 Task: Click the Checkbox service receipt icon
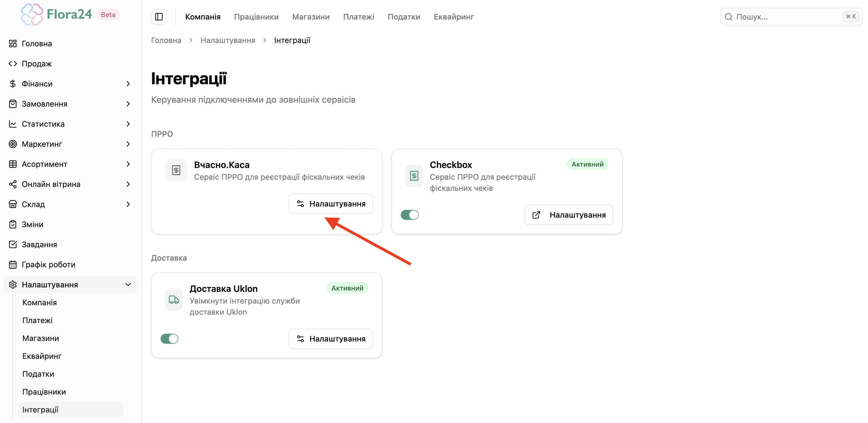[x=414, y=176]
